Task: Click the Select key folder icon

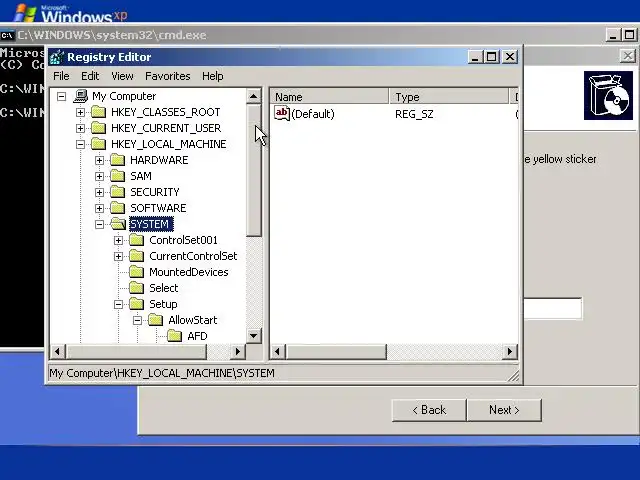Action: pyautogui.click(x=137, y=288)
